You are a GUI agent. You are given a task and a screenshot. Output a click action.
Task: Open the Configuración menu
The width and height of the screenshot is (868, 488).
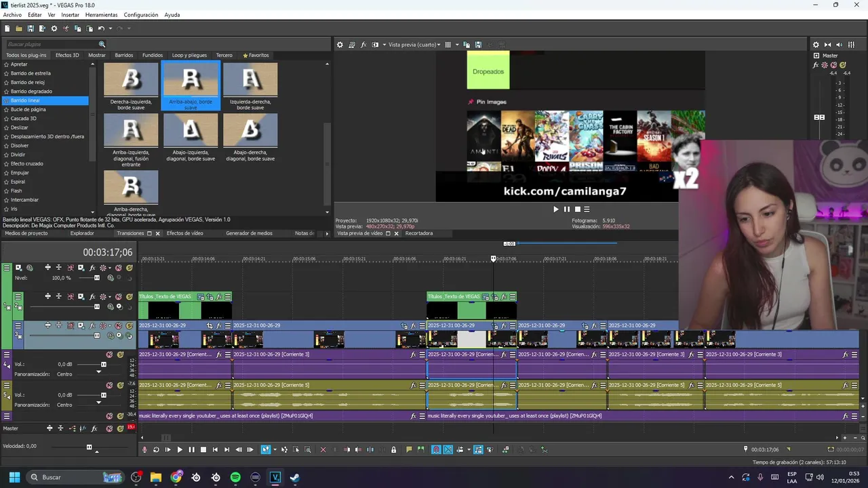point(141,15)
